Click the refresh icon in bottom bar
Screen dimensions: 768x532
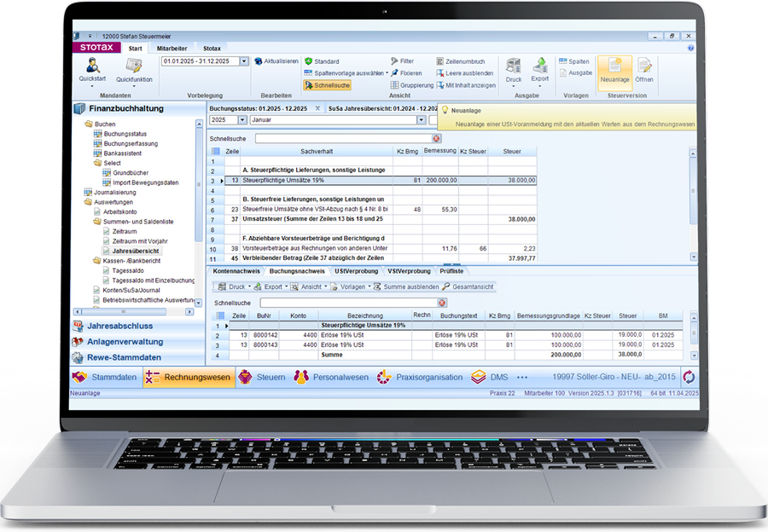689,377
